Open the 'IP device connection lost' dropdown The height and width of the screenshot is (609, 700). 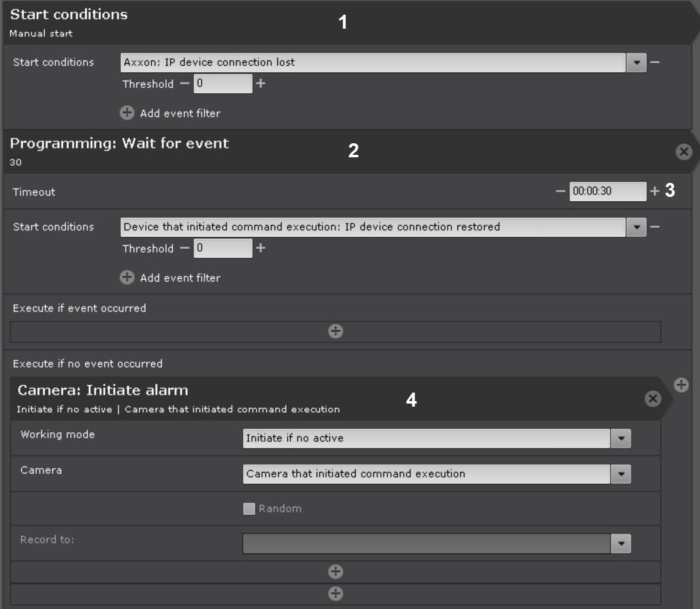tap(637, 62)
